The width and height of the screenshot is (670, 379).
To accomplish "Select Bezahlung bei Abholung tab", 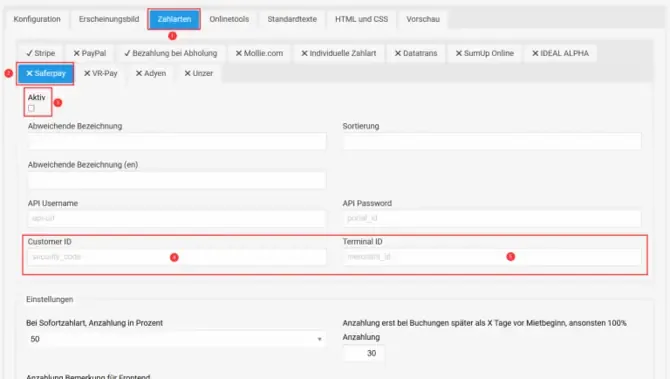I will click(171, 53).
